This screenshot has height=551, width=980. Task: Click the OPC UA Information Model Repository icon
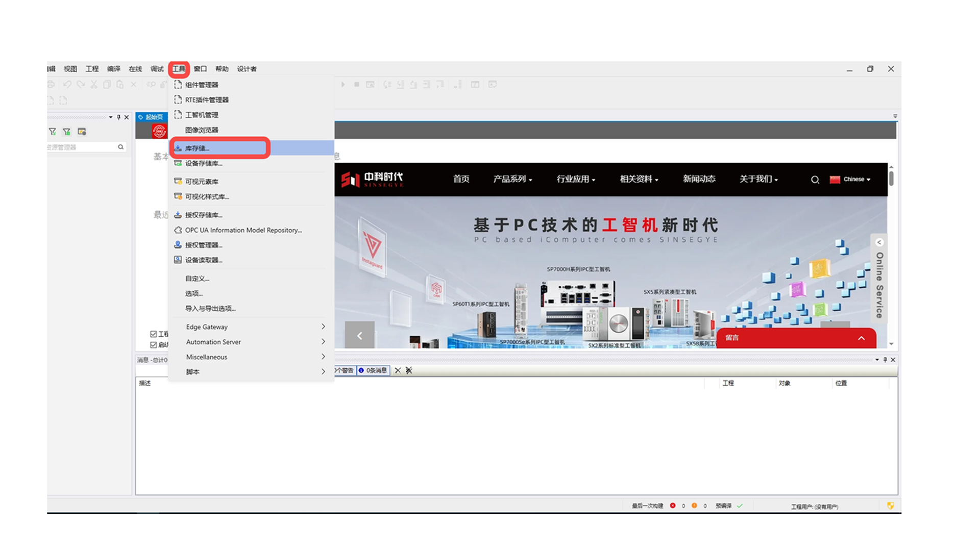tap(178, 230)
